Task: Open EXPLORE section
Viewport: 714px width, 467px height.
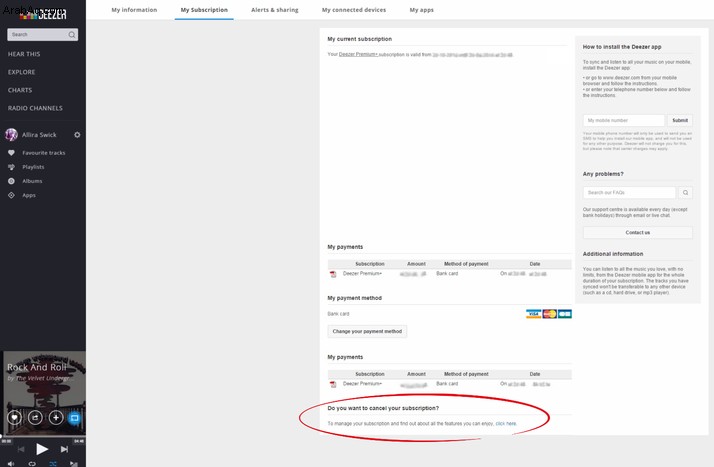Action: click(21, 72)
